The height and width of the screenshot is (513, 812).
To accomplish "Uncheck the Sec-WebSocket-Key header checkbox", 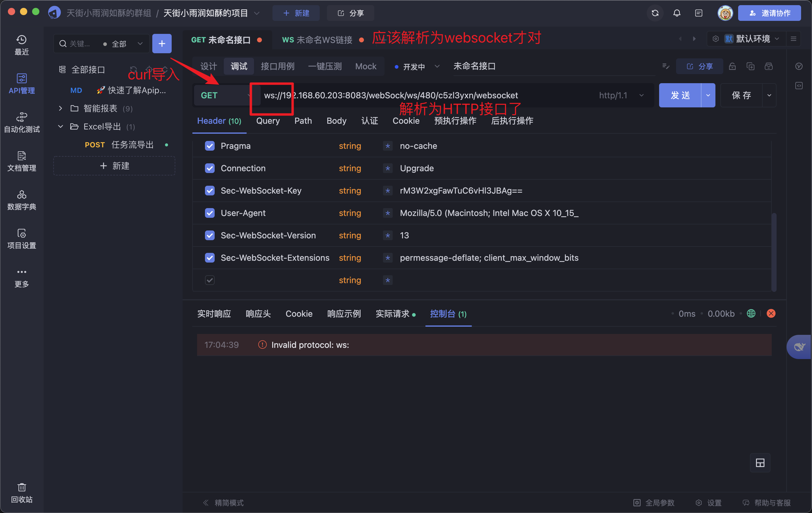I will [210, 191].
